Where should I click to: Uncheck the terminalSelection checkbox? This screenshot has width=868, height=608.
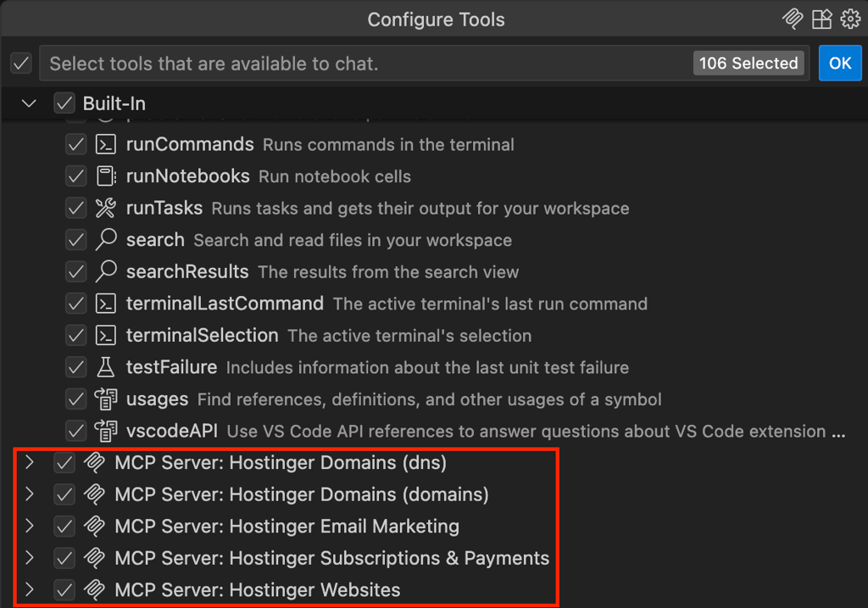coord(75,336)
